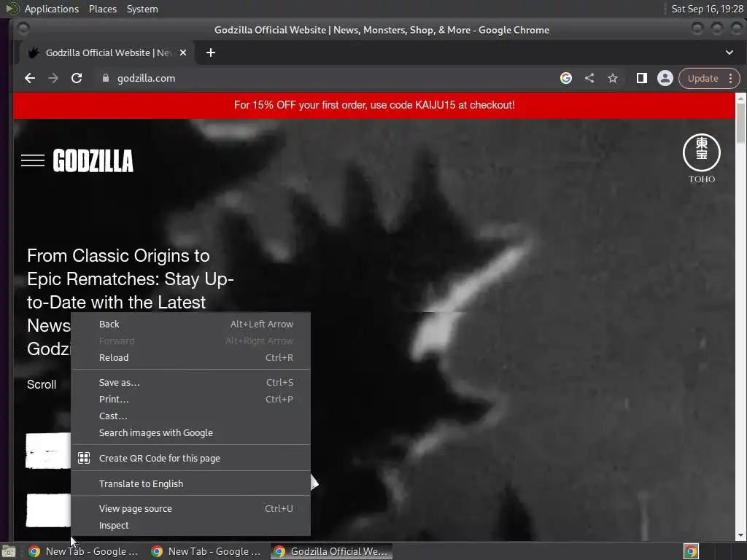Choose Translate to English
The width and height of the screenshot is (747, 560).
[x=190, y=483]
